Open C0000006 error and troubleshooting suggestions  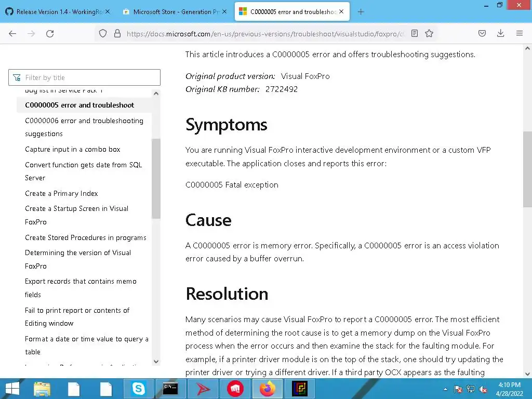pyautogui.click(x=84, y=127)
